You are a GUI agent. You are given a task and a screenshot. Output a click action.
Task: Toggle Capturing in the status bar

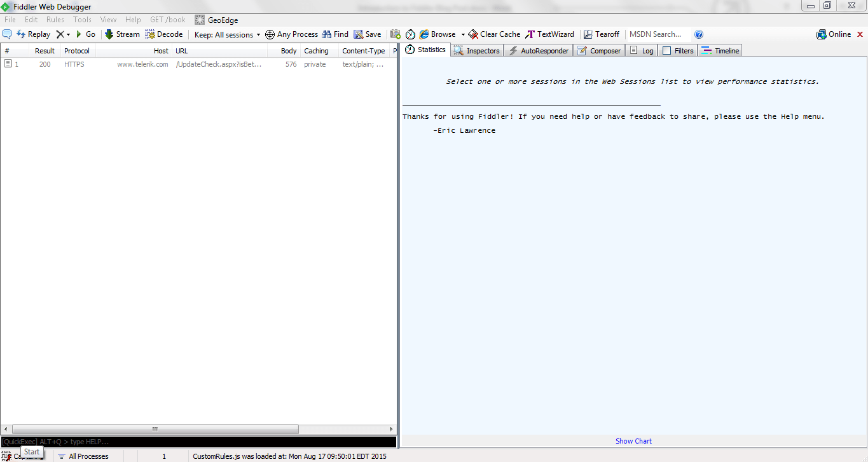[x=24, y=456]
